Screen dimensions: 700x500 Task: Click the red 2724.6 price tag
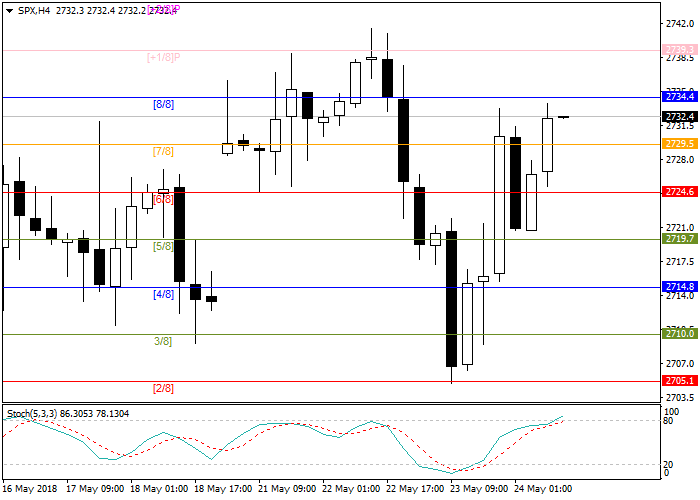680,192
